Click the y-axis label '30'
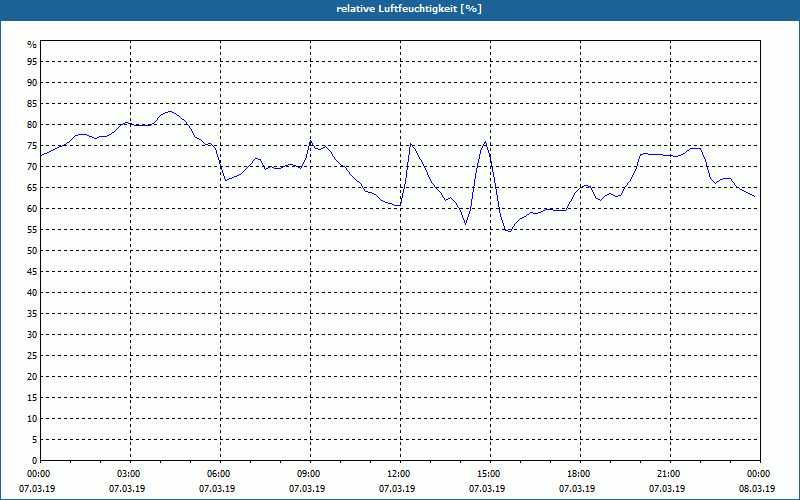The height and width of the screenshot is (500, 800). tap(32, 335)
